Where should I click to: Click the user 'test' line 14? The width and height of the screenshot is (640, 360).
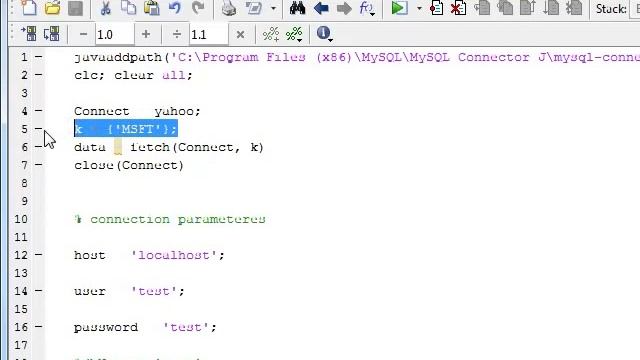(x=129, y=291)
